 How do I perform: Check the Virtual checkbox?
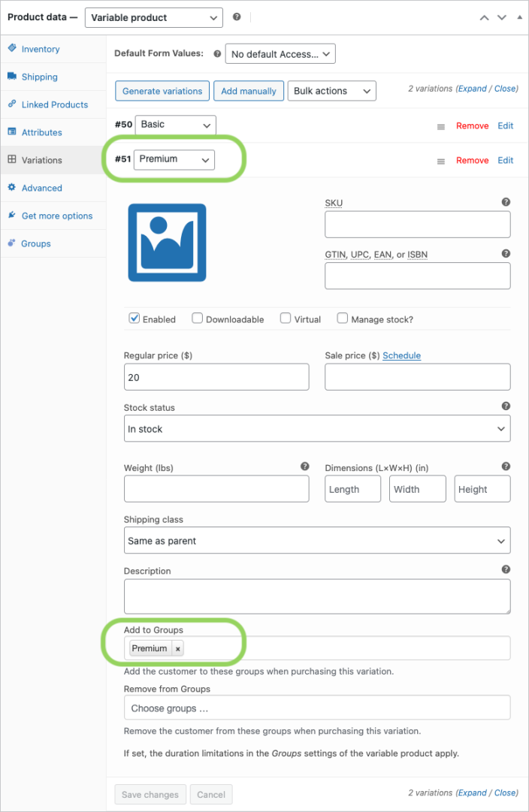click(286, 318)
